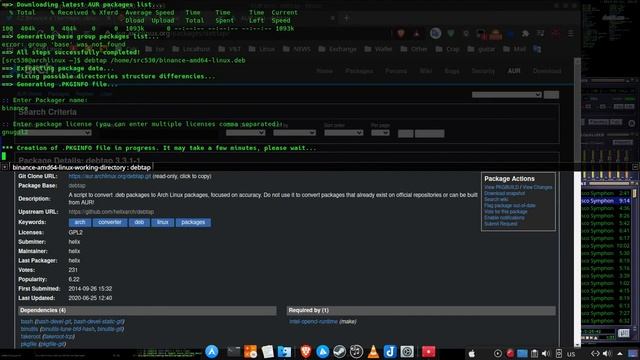640x360 pixels.
Task: Open the blue J application icon in the dock
Action: click(x=390, y=351)
